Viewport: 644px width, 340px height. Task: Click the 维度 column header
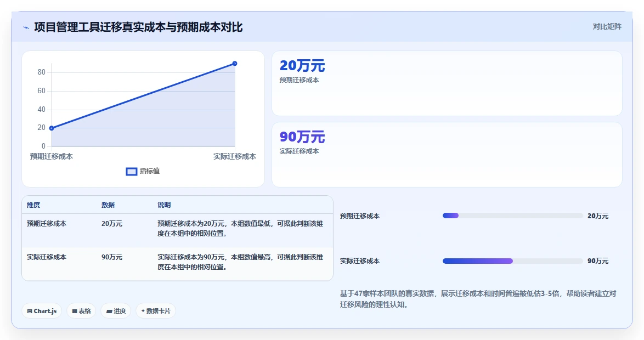click(x=33, y=205)
